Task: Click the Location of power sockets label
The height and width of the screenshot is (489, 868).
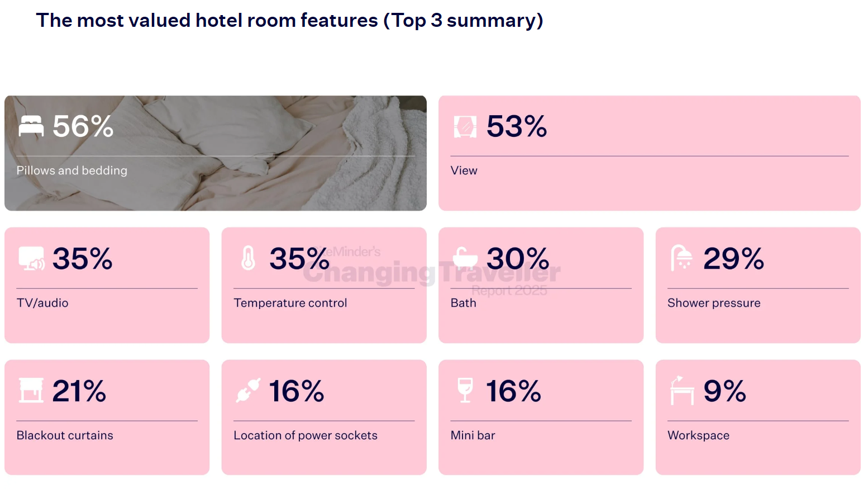Action: pyautogui.click(x=305, y=435)
